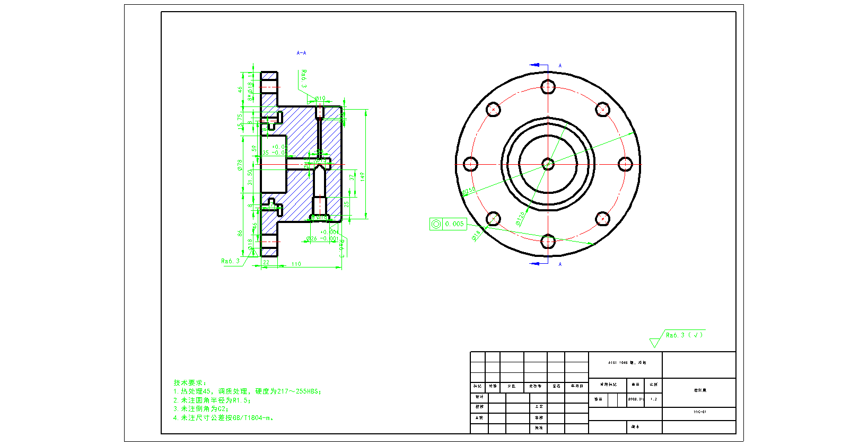The image size is (868, 446).
Task: Select the 149 height dimension
Action: [363, 176]
